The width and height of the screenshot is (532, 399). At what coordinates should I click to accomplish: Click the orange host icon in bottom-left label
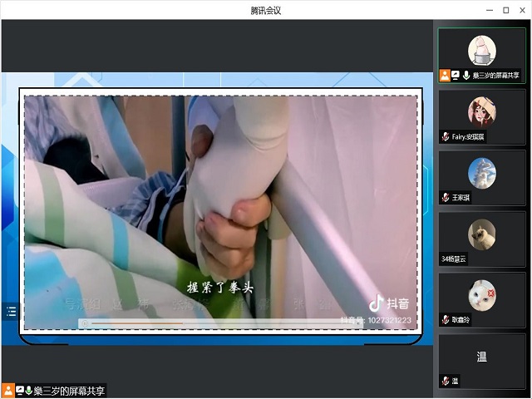7,390
